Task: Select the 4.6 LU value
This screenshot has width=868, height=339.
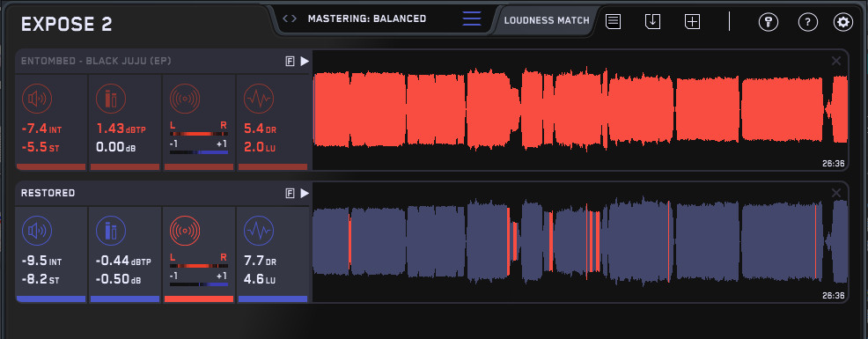Action: 259,280
